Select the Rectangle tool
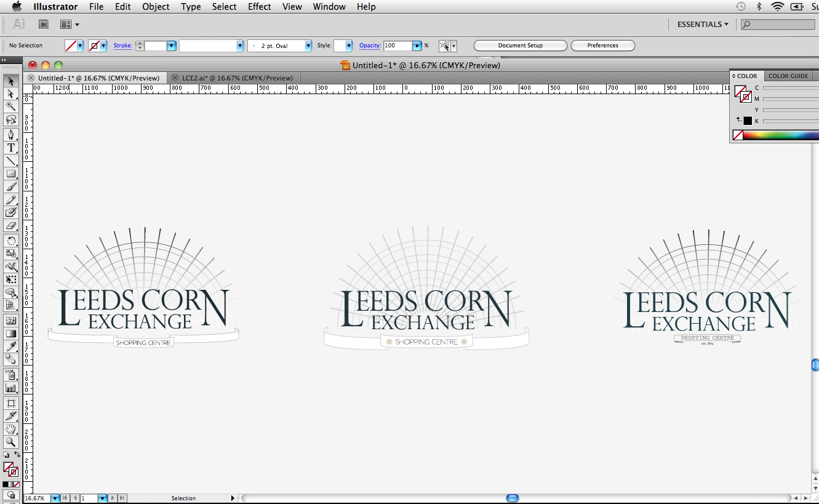 (11, 174)
